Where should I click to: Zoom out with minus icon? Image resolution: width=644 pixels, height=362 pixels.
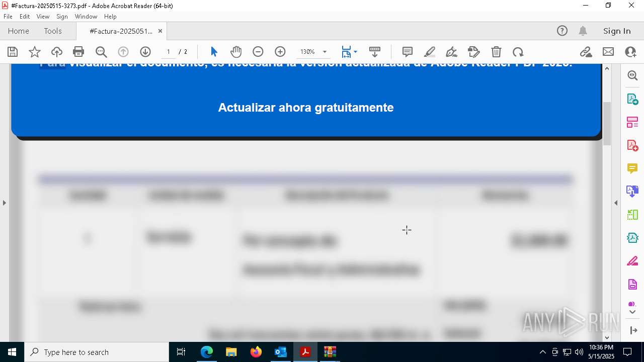(258, 52)
